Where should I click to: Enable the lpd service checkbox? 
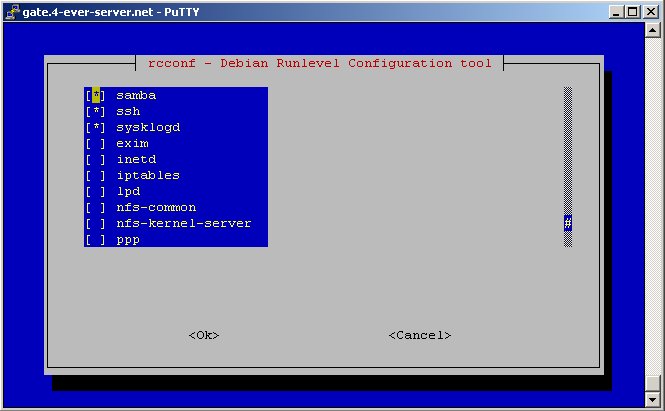(x=96, y=192)
